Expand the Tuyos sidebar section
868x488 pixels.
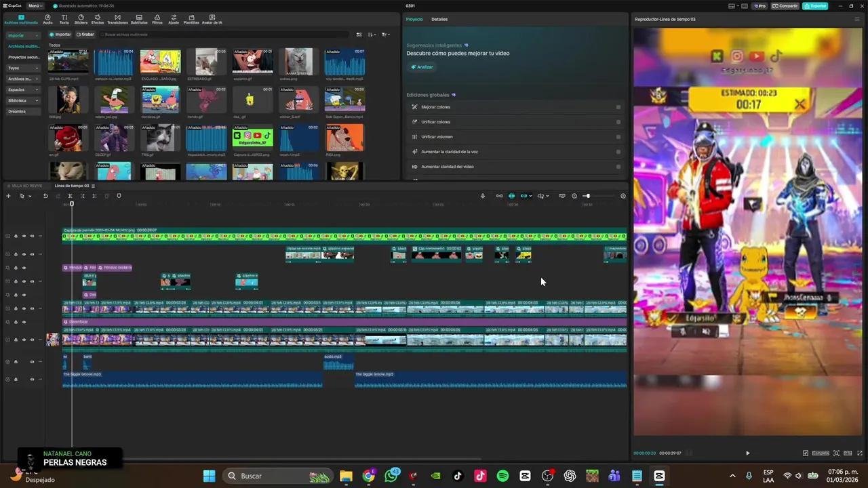coord(24,68)
